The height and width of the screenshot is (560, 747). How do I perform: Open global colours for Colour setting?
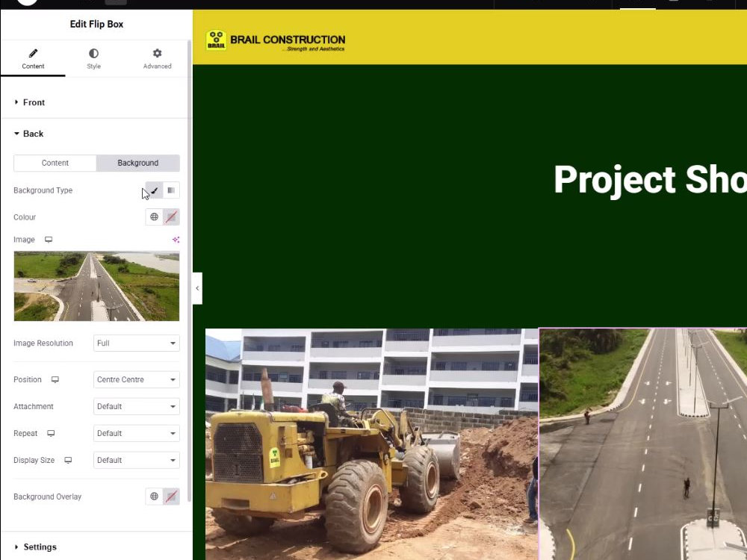tap(154, 217)
